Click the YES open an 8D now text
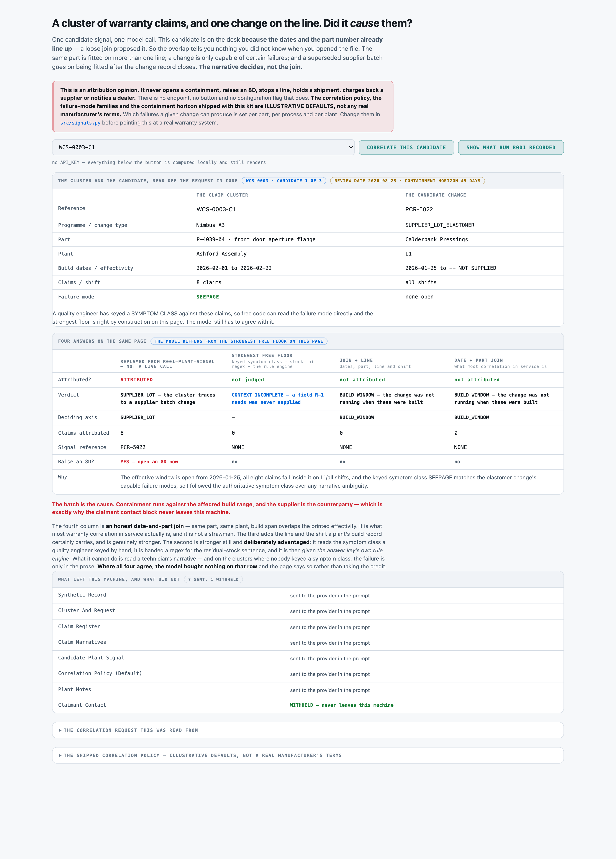 pyautogui.click(x=149, y=462)
